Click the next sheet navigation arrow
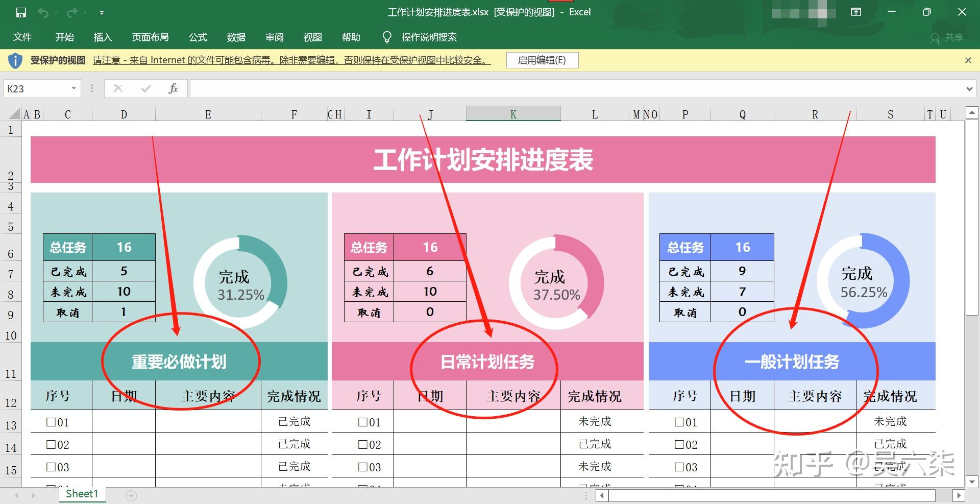This screenshot has width=980, height=504. (x=34, y=495)
